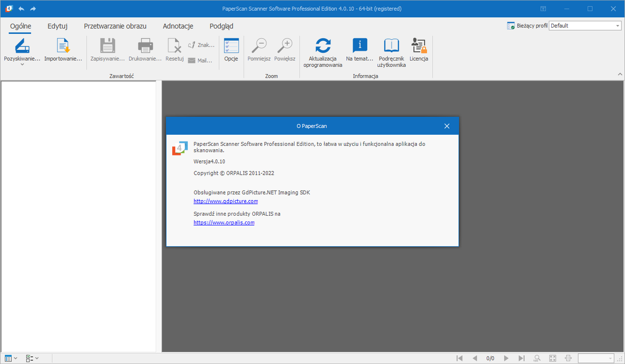This screenshot has height=364, width=625.
Task: Click the fit-to-width icon in status bar
Action: (568, 358)
